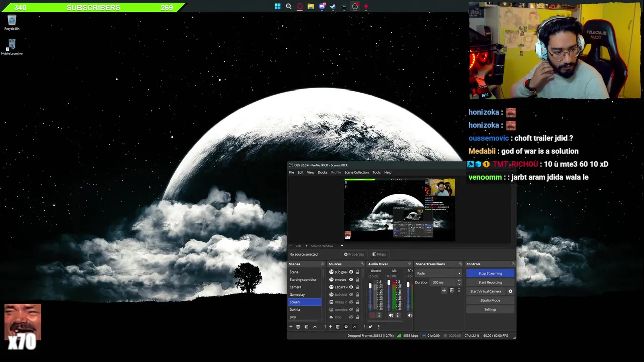Open the File menu
Screen dimensions: 644x362
[x=291, y=172]
